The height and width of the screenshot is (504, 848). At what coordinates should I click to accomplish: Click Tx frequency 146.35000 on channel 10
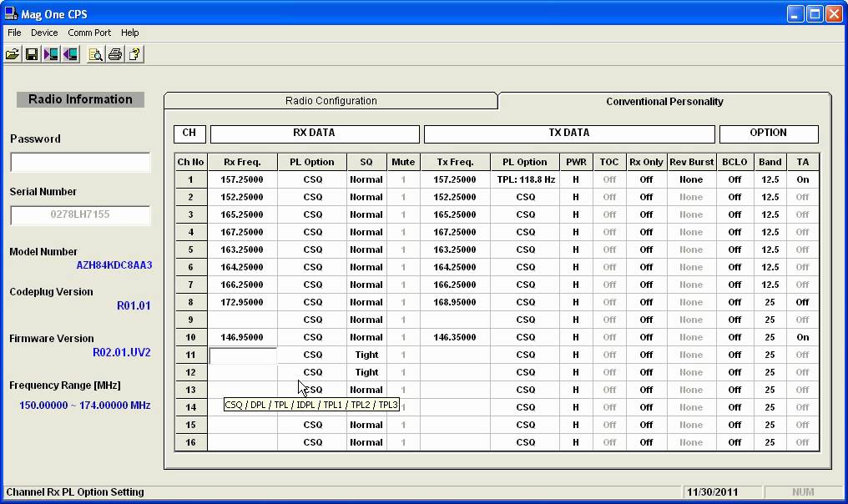tap(455, 337)
